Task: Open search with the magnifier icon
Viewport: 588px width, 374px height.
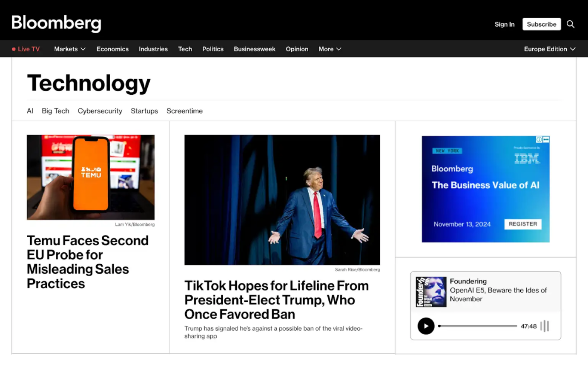Action: [570, 24]
